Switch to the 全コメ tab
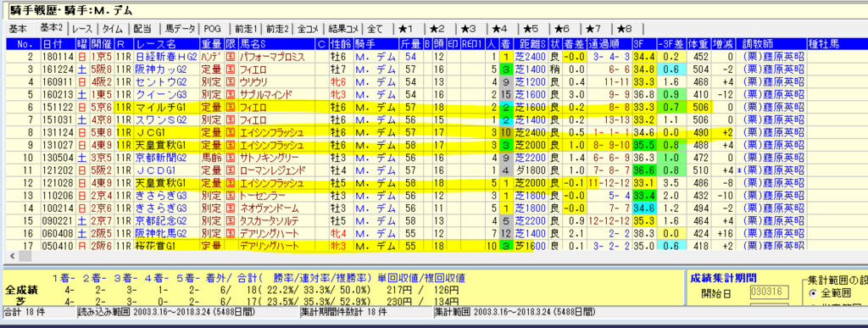 click(x=309, y=29)
